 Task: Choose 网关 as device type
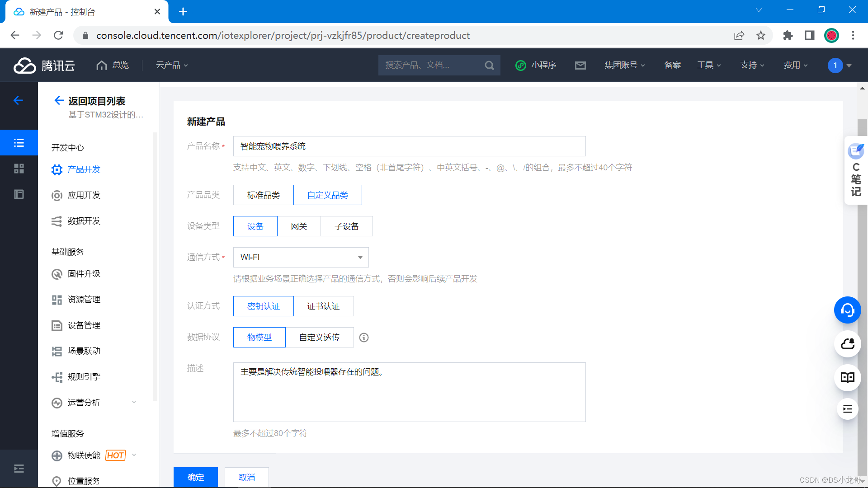coord(299,226)
